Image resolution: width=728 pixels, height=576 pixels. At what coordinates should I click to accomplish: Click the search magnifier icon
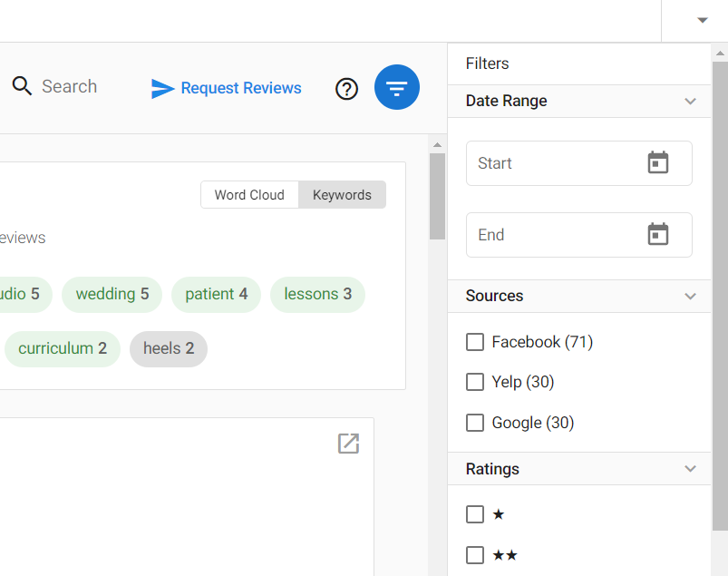(x=22, y=86)
